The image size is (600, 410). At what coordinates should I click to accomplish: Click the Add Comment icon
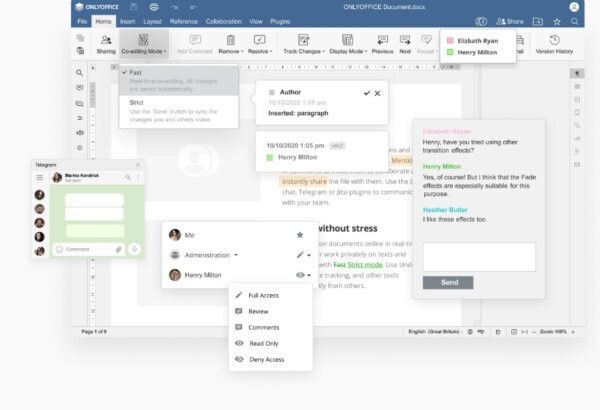tap(195, 44)
